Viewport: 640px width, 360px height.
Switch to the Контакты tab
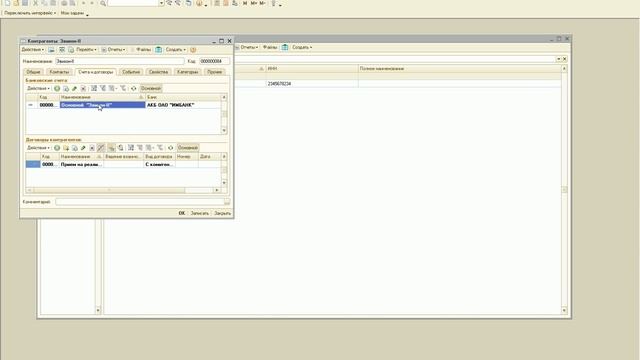[59, 72]
